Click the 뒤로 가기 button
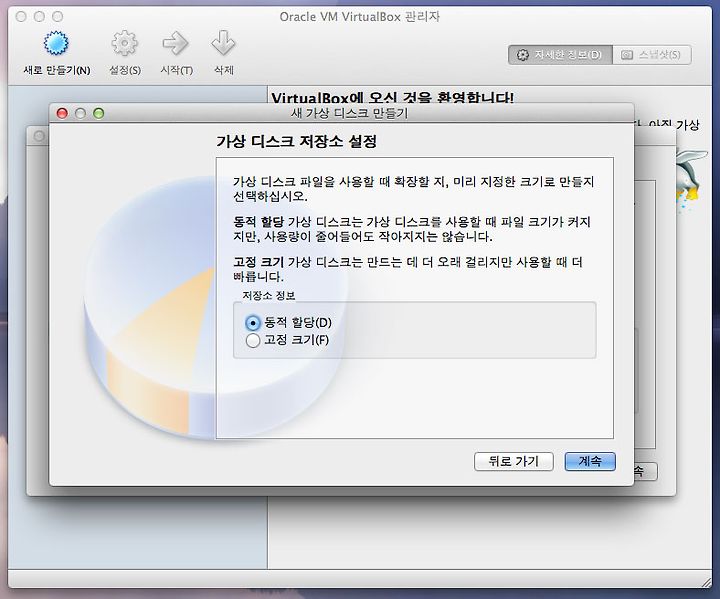This screenshot has width=720, height=599. (513, 461)
